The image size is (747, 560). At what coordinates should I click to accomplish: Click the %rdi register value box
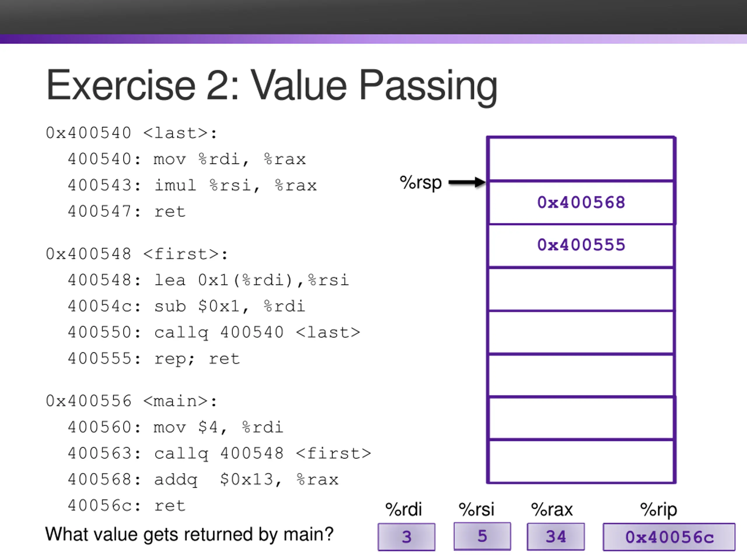406,537
